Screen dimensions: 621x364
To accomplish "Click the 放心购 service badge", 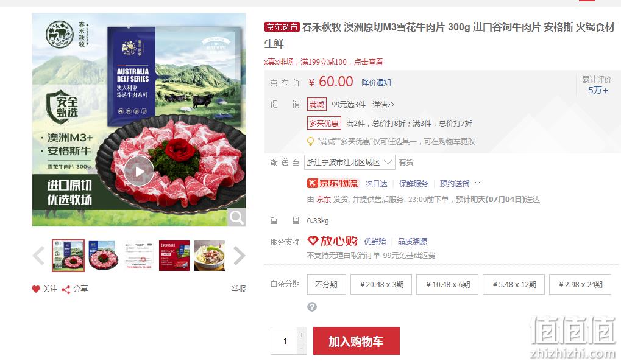I will [x=332, y=241].
